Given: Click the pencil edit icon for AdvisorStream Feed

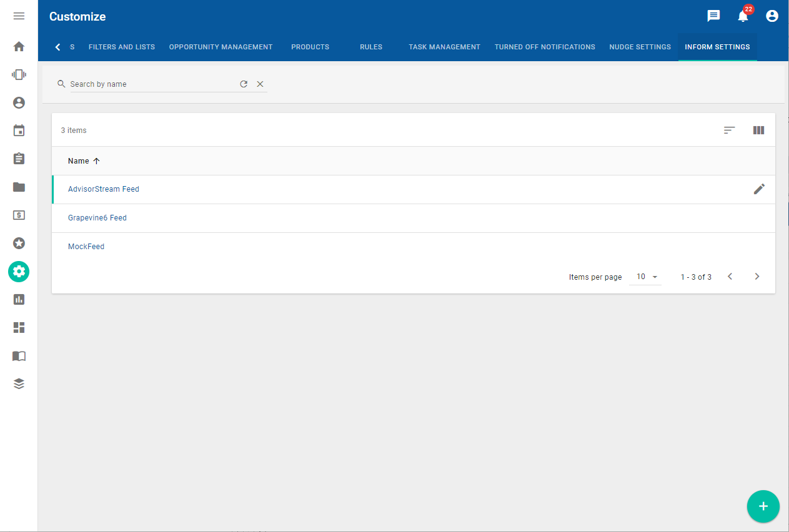Looking at the screenshot, I should click(x=759, y=189).
